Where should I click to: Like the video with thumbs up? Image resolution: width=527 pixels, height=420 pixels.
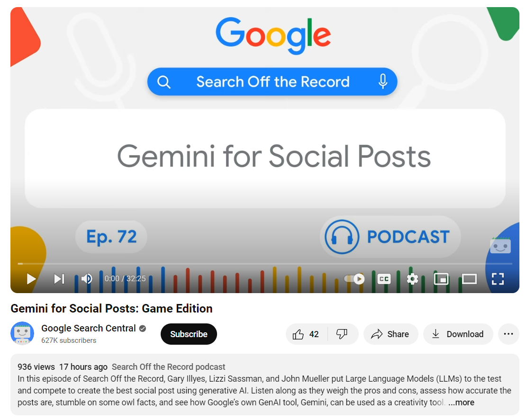[306, 334]
